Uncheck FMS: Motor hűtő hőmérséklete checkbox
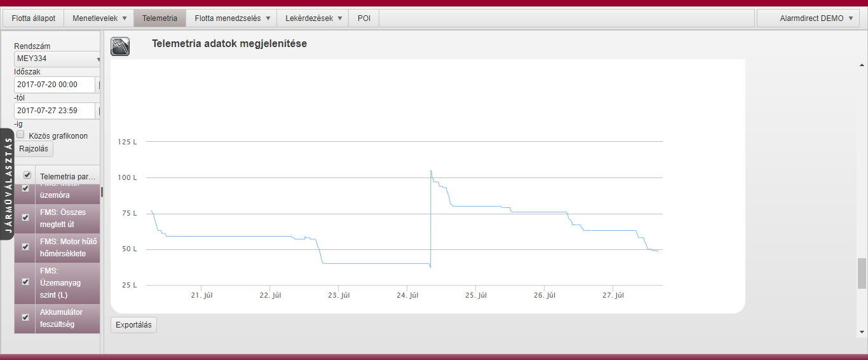Viewport: 868px width, 360px height. [x=25, y=247]
